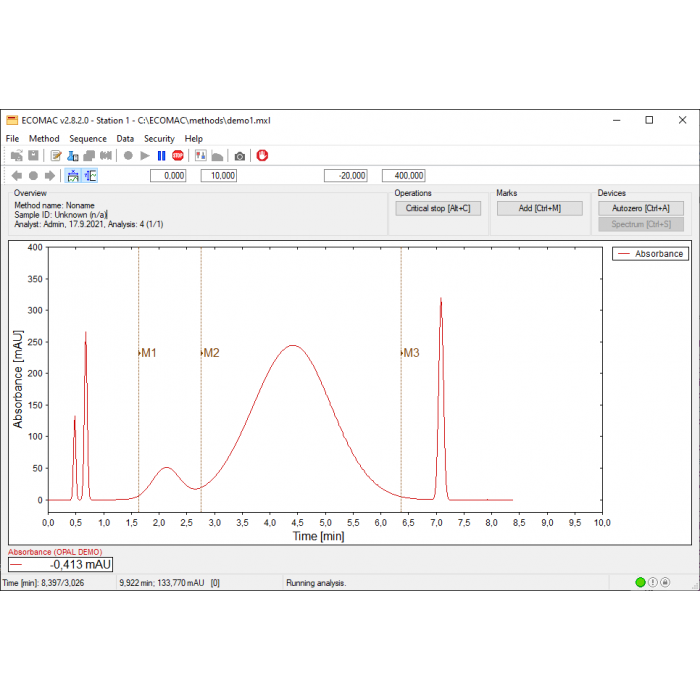Click the red STOP icon in toolbar
The height and width of the screenshot is (700, 700).
177,156
